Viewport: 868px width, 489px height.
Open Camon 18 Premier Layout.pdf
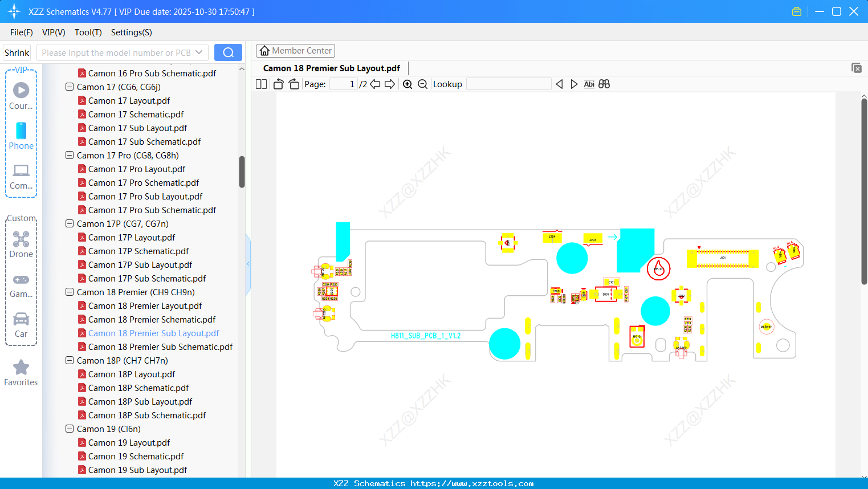(145, 306)
